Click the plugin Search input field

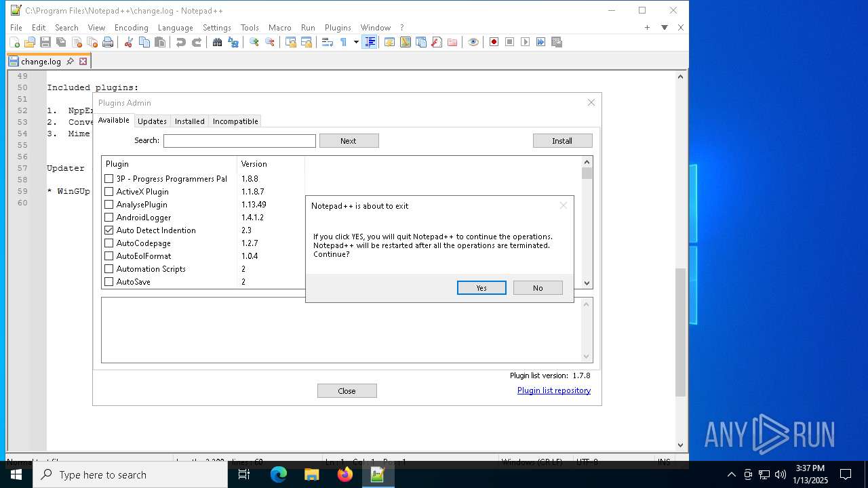(239, 141)
